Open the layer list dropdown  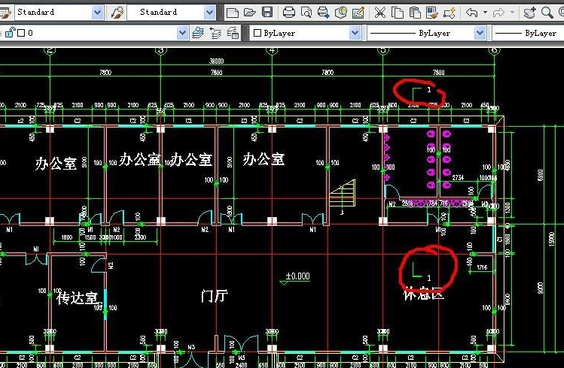[x=182, y=33]
